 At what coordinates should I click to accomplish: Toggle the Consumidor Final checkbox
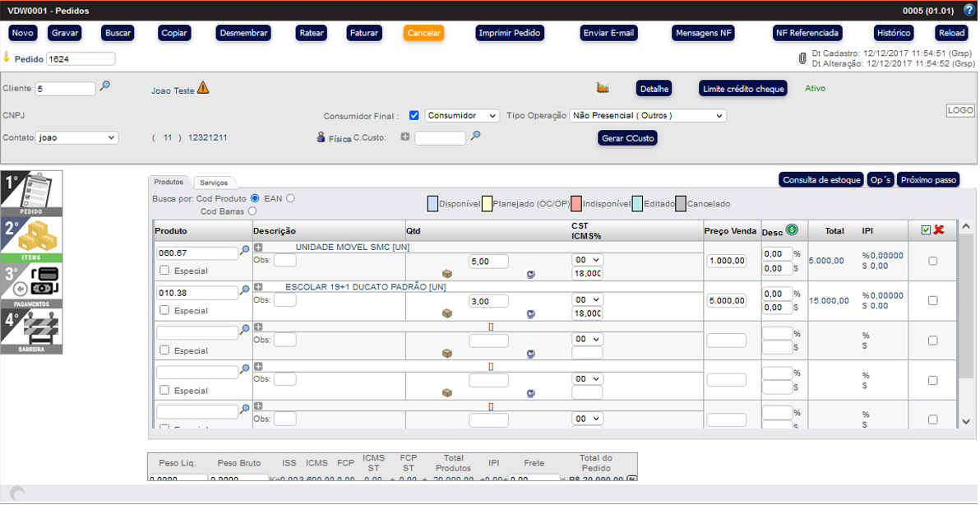coord(414,116)
